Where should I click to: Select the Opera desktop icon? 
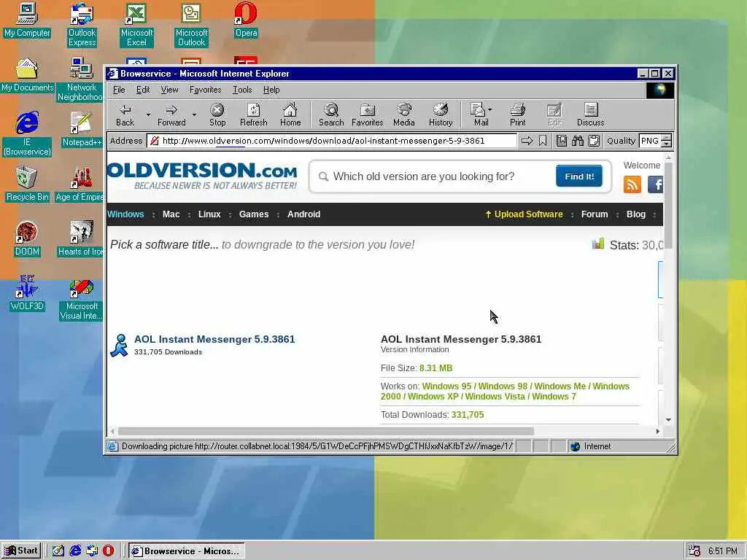[x=246, y=20]
